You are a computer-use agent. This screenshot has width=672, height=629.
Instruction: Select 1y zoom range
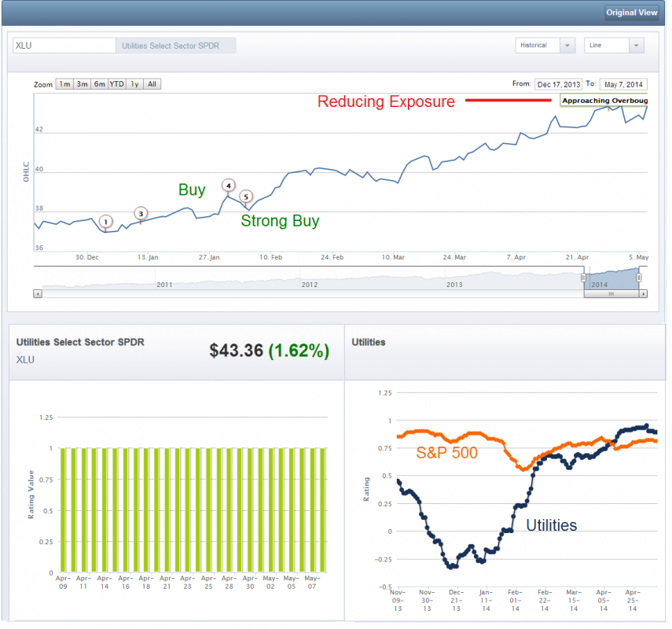click(135, 84)
